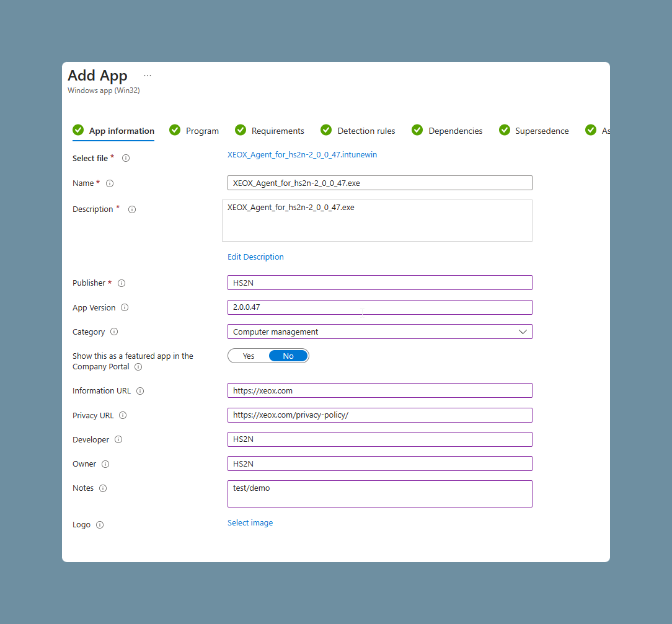672x624 pixels.
Task: Click the App Version input field
Action: click(x=380, y=307)
